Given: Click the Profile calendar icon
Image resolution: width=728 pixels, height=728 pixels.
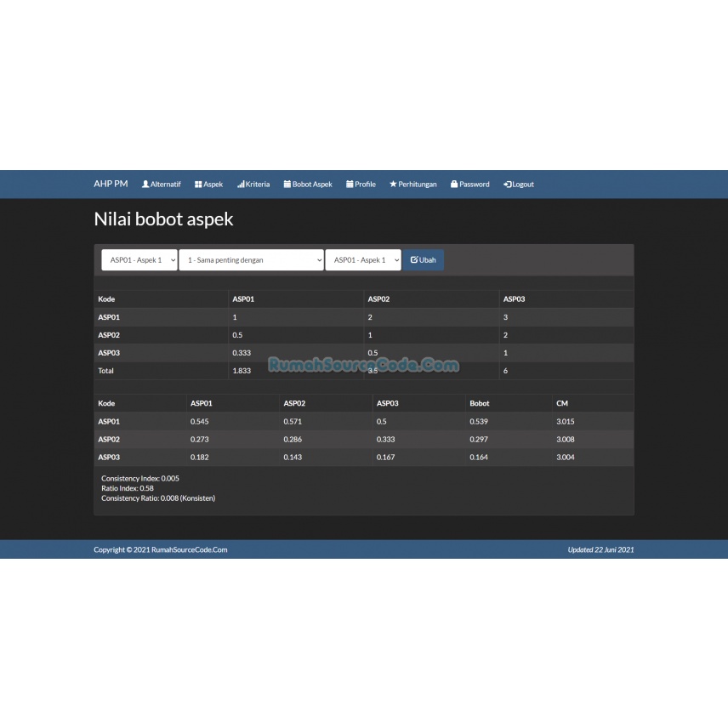Looking at the screenshot, I should (350, 185).
